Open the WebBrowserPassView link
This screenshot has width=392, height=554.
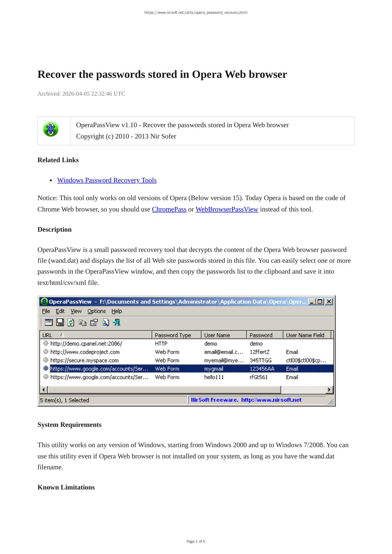coord(227,209)
